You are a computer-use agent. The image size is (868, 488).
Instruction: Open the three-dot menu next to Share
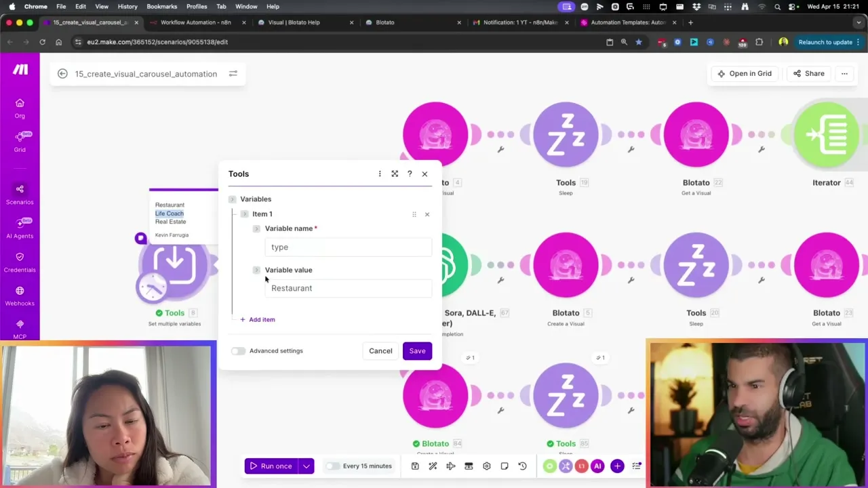click(844, 74)
